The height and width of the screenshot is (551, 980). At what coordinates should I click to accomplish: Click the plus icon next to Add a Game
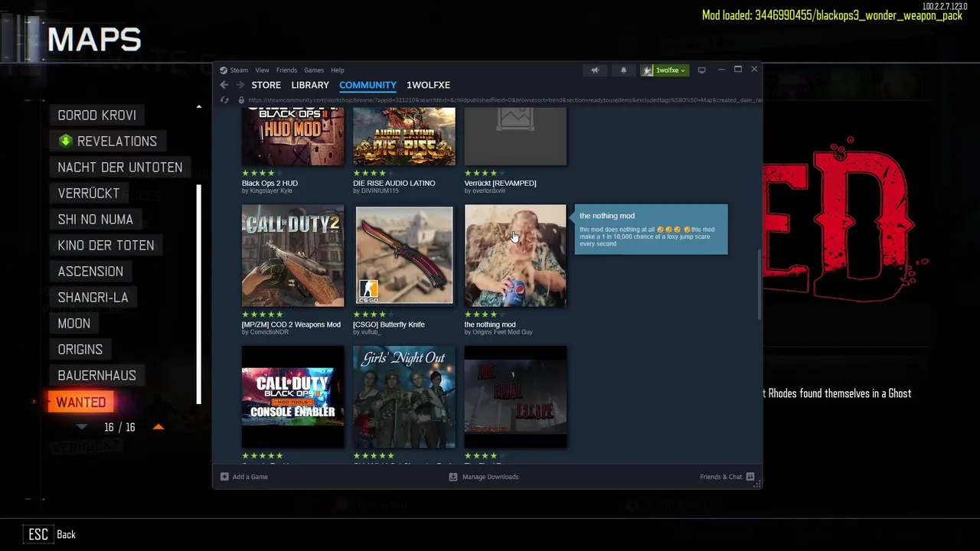pos(224,477)
